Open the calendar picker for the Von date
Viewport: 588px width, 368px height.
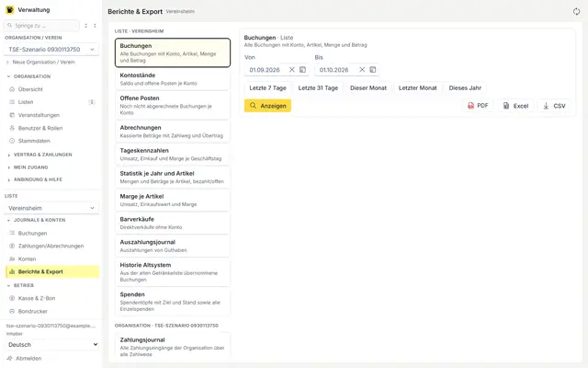click(302, 70)
